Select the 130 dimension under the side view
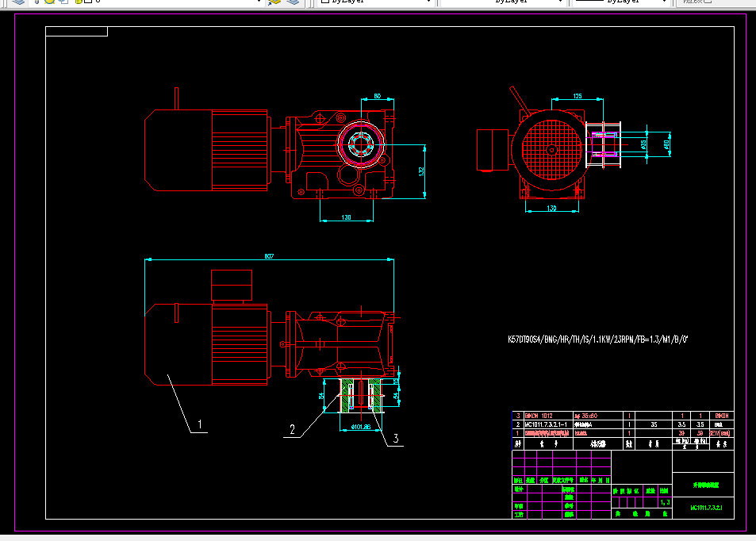The height and width of the screenshot is (541, 756). [x=551, y=209]
